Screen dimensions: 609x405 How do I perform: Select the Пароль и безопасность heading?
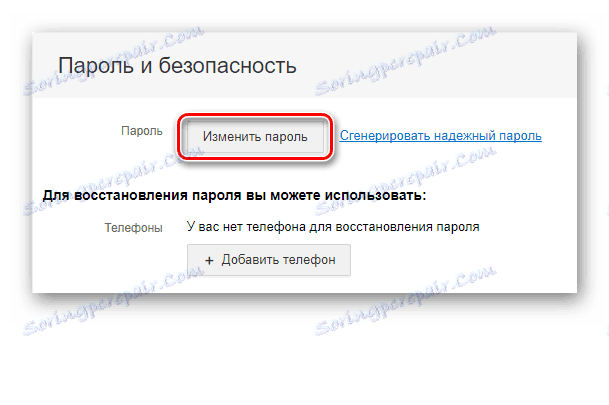(x=177, y=66)
